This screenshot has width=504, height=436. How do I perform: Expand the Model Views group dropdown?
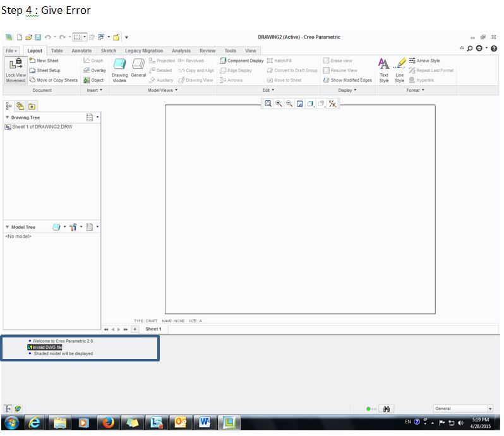[x=163, y=90]
